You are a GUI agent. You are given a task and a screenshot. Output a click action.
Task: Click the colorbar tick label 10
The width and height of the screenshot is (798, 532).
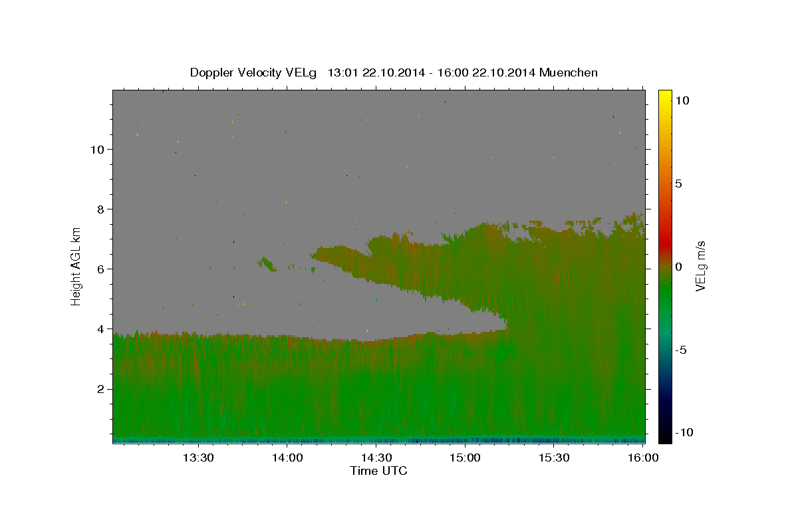pos(682,100)
